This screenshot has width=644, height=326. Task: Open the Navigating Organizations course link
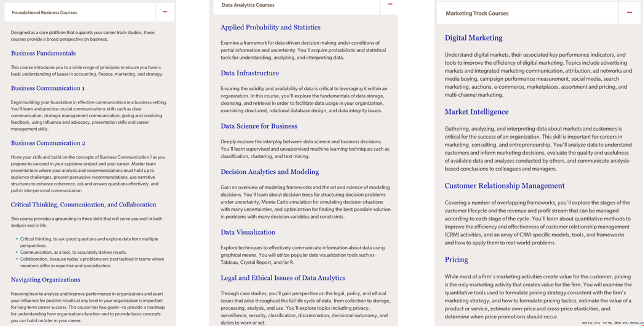coord(45,280)
